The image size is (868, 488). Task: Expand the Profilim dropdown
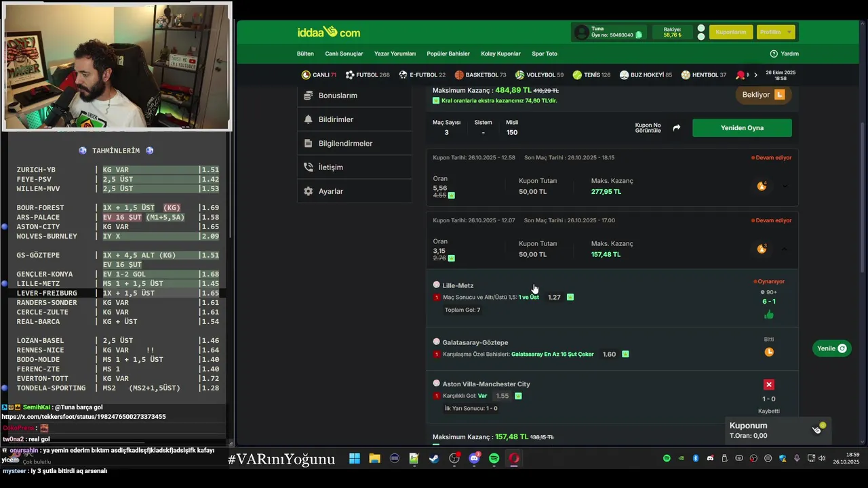(x=775, y=32)
